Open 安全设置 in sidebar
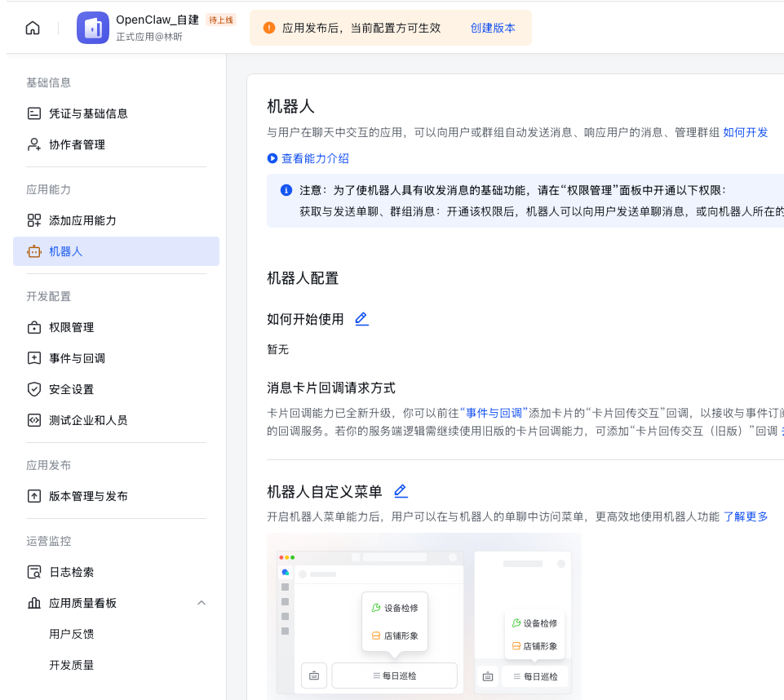784x700 pixels. 71,389
